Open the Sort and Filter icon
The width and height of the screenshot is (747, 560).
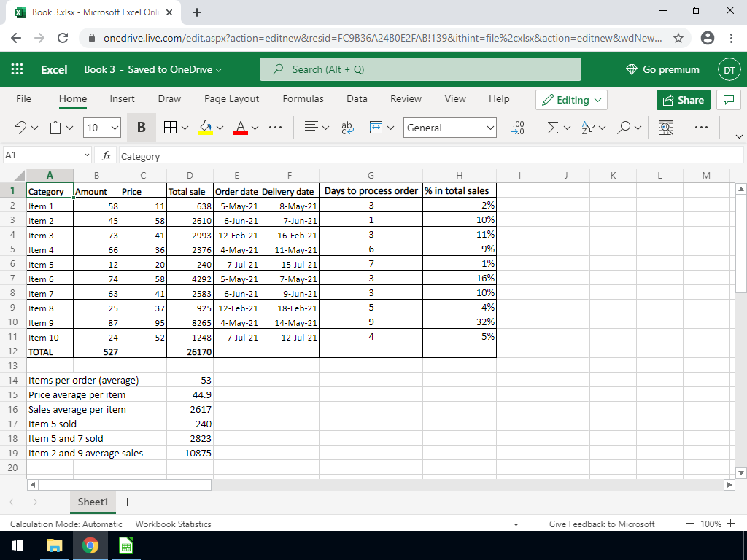click(x=589, y=128)
